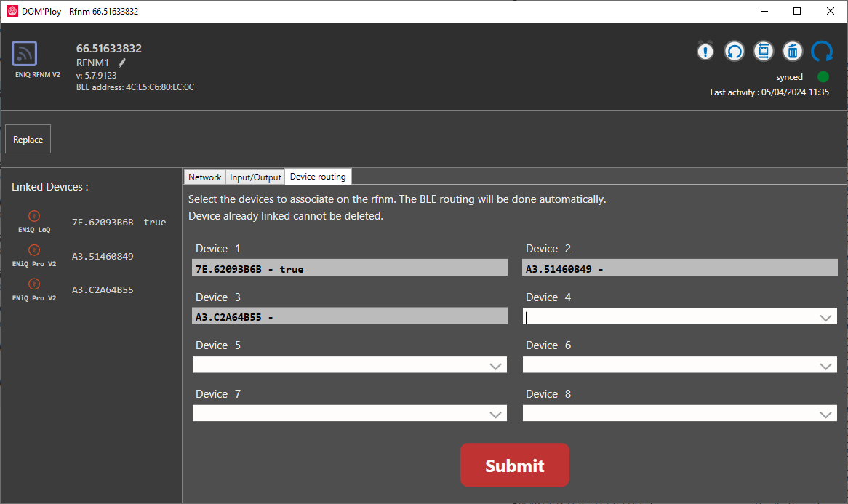Select linked device 7E.62093B6B in list
Image resolution: width=848 pixels, height=504 pixels.
pos(103,223)
